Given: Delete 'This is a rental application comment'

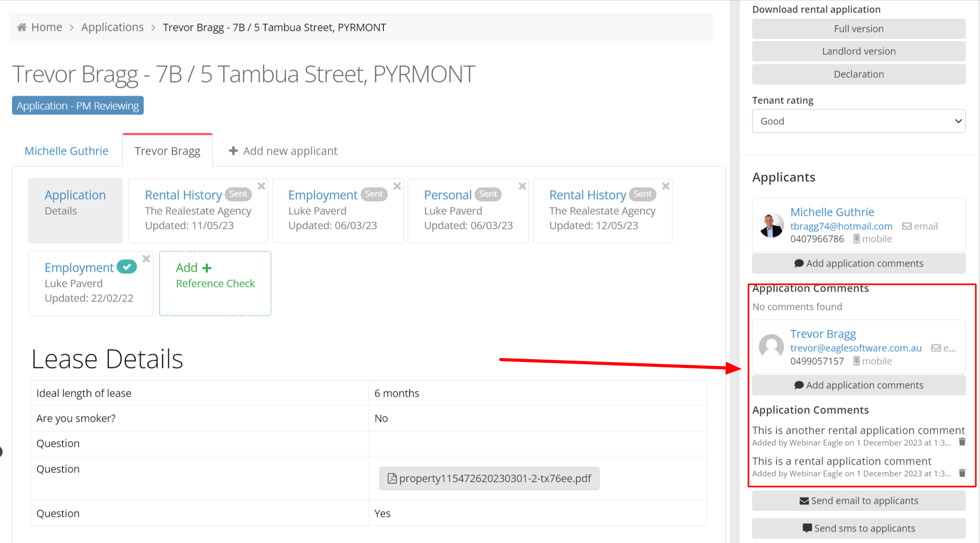Looking at the screenshot, I should click(x=962, y=473).
